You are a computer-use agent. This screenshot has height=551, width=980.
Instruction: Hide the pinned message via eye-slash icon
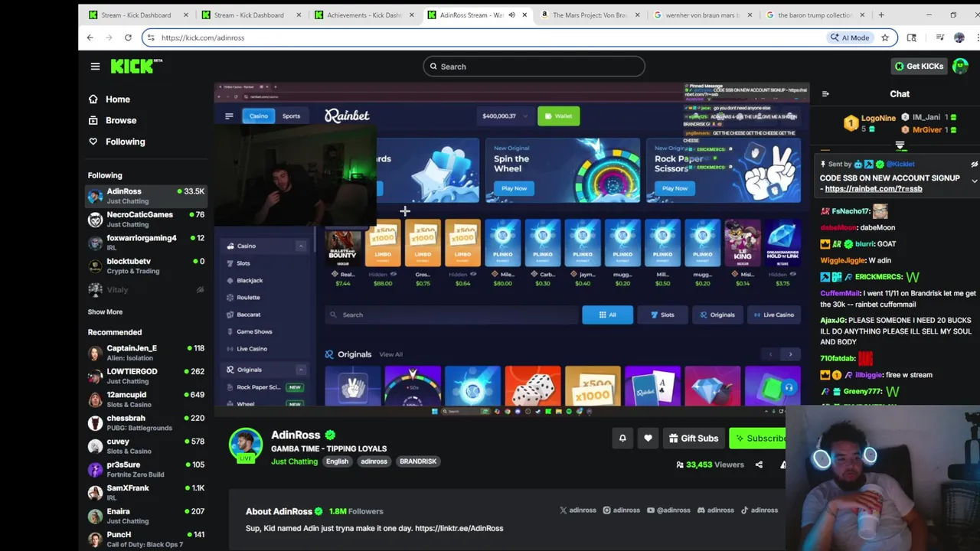click(x=974, y=165)
